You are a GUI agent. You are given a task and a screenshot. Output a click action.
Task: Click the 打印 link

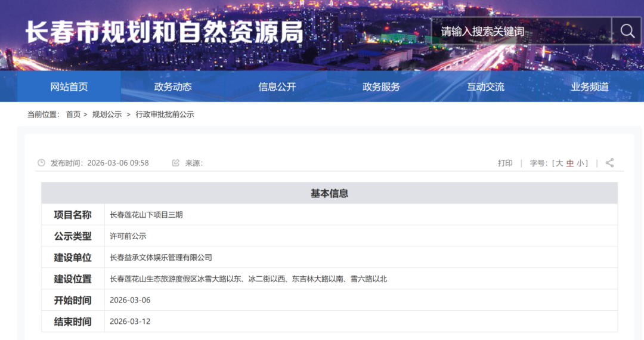(x=505, y=163)
